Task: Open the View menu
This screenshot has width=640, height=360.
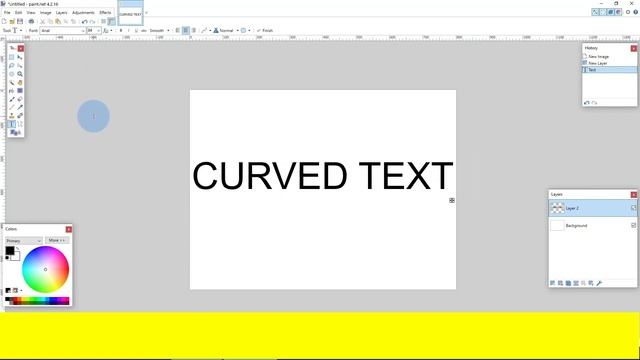Action: (31, 13)
